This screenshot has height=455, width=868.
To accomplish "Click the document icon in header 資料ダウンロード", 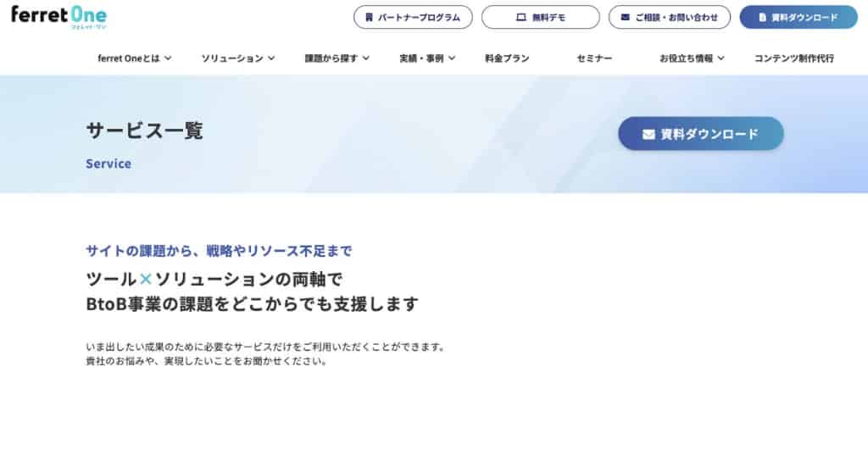I will point(762,17).
